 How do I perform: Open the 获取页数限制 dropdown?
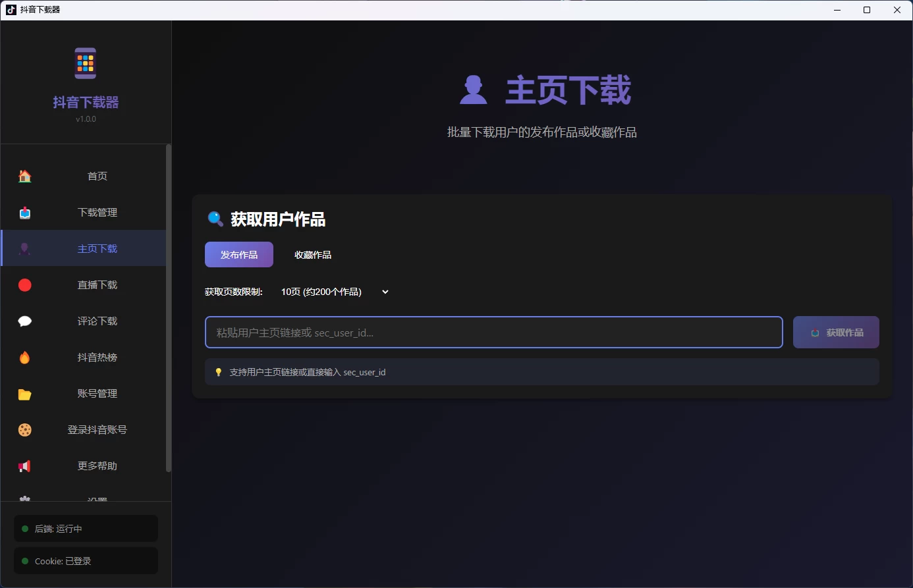click(335, 292)
